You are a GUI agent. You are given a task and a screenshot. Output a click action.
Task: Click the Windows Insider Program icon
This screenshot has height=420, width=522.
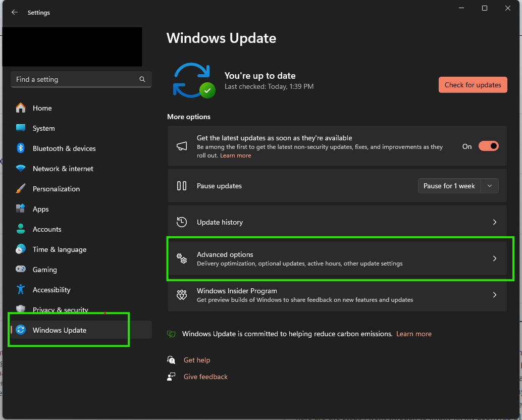(182, 294)
